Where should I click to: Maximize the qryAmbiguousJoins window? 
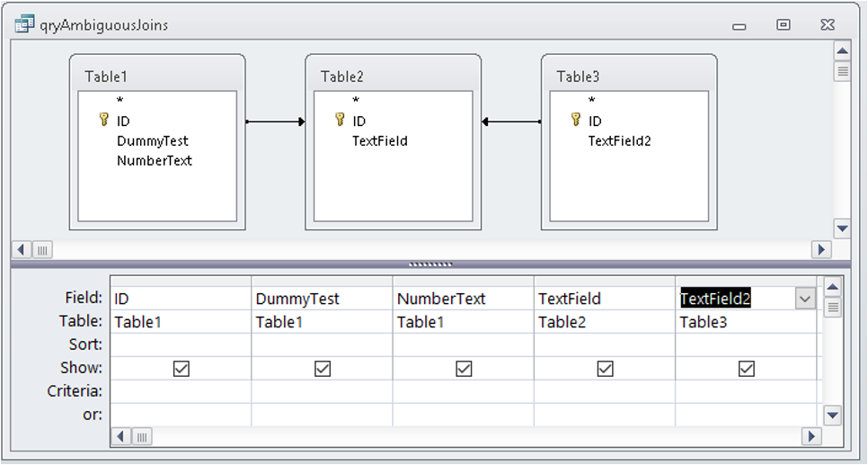point(783,24)
